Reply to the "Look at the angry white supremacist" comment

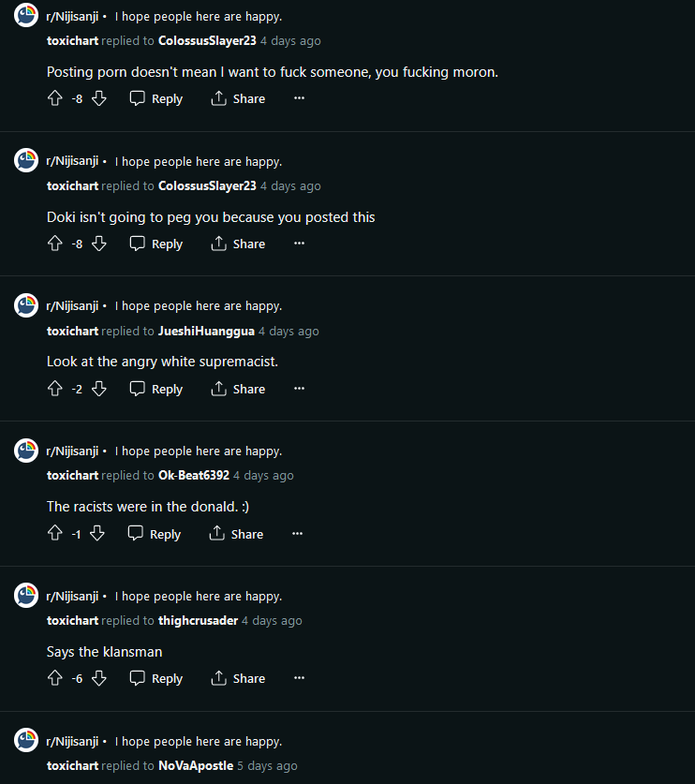[156, 389]
